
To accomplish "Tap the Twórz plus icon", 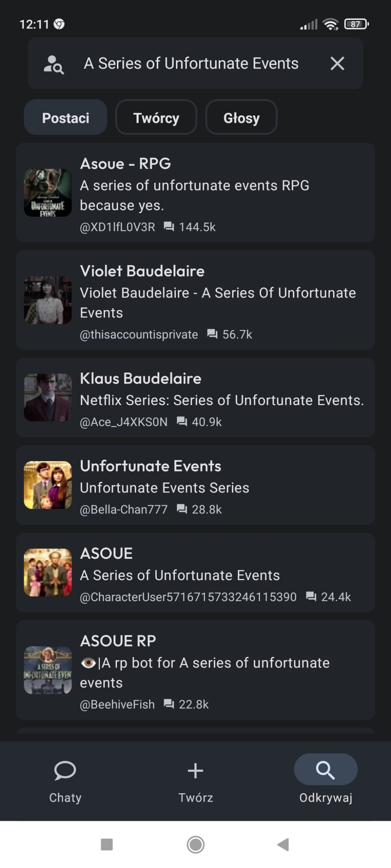I will [x=195, y=771].
